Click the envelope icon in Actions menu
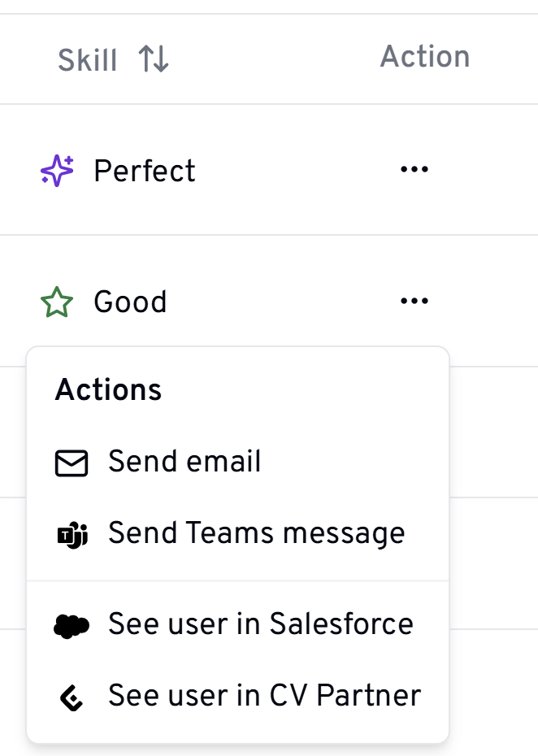The image size is (538, 756). [x=72, y=463]
